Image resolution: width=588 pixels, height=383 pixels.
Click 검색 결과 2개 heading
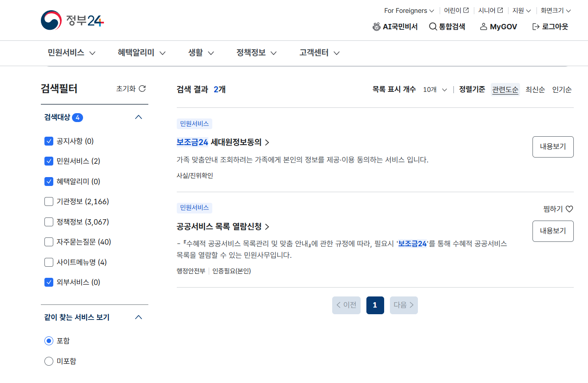pos(201,89)
